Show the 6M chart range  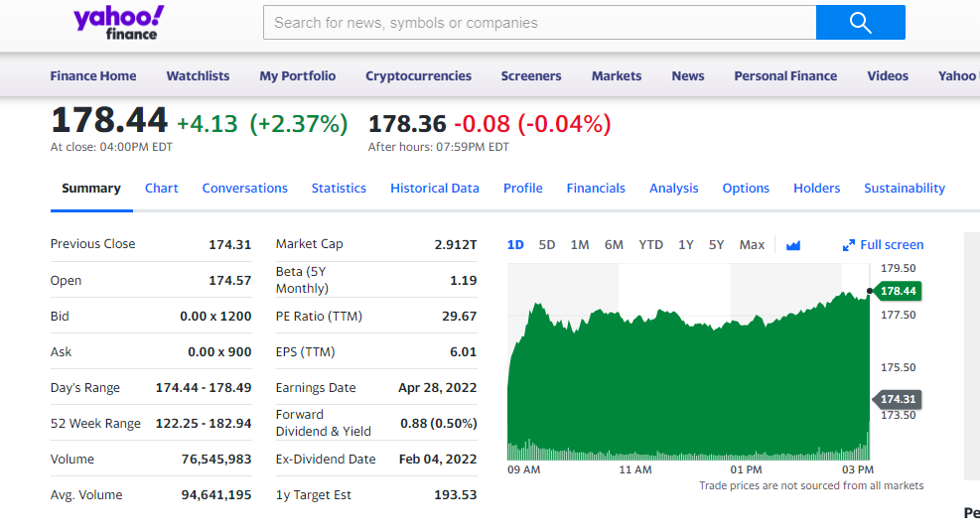tap(614, 245)
